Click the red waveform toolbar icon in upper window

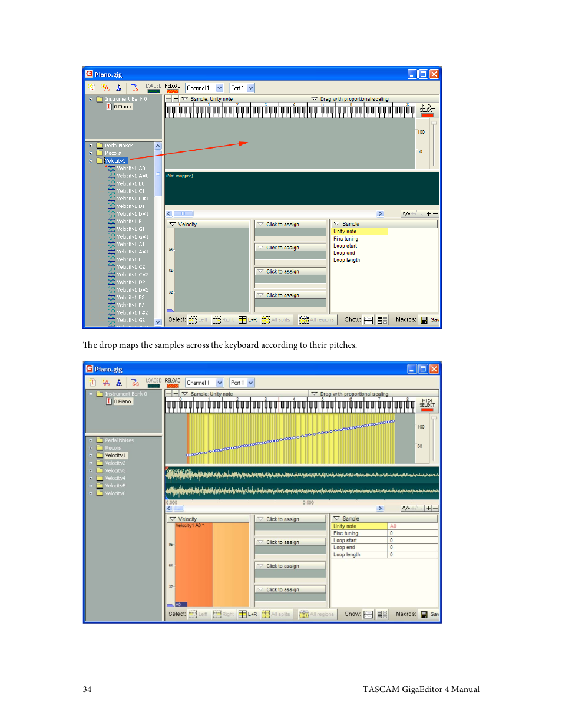[106, 88]
